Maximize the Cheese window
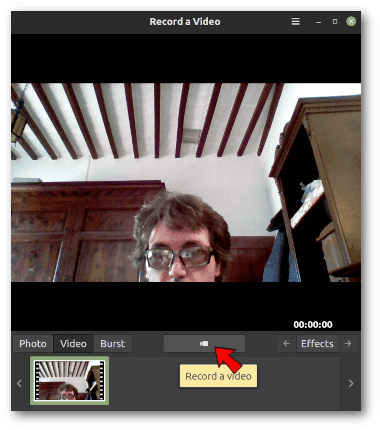The height and width of the screenshot is (430, 380). coord(335,22)
